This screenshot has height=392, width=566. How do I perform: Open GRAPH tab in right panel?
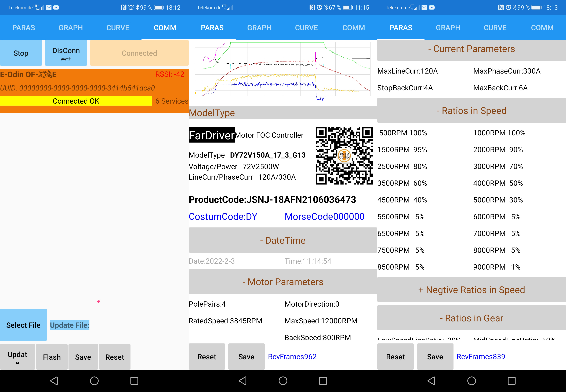448,28
